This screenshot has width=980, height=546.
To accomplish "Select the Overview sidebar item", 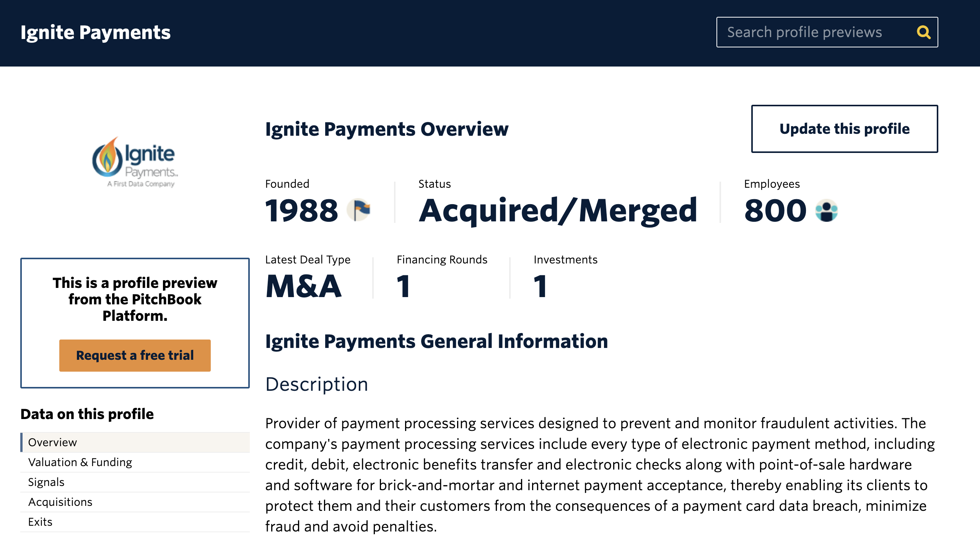I will click(135, 442).
